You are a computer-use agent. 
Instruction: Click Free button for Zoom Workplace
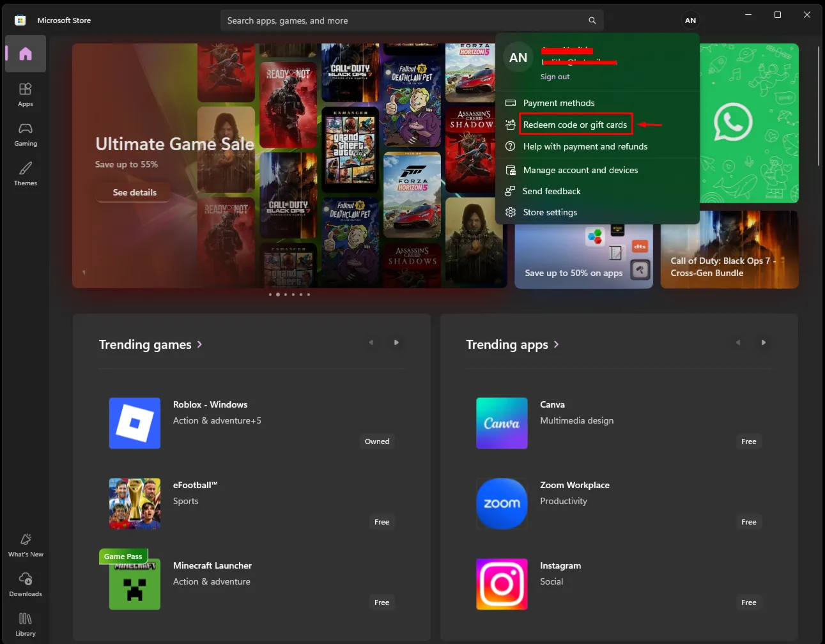748,522
